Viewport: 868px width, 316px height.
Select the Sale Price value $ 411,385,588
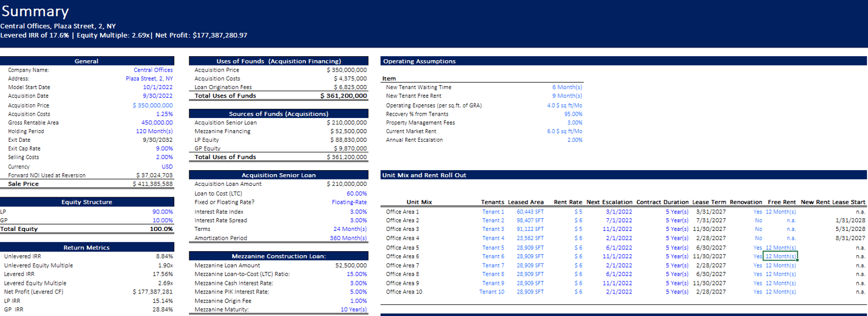coord(153,184)
